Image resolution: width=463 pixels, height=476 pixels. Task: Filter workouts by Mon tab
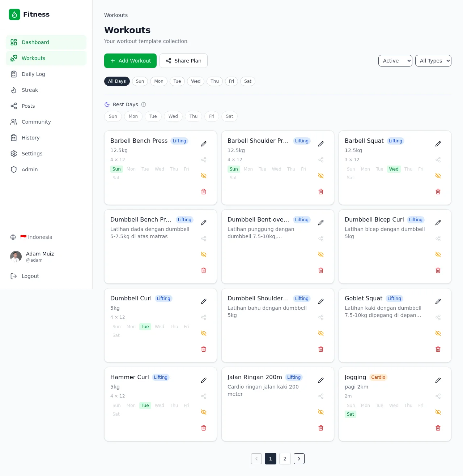coord(159,81)
